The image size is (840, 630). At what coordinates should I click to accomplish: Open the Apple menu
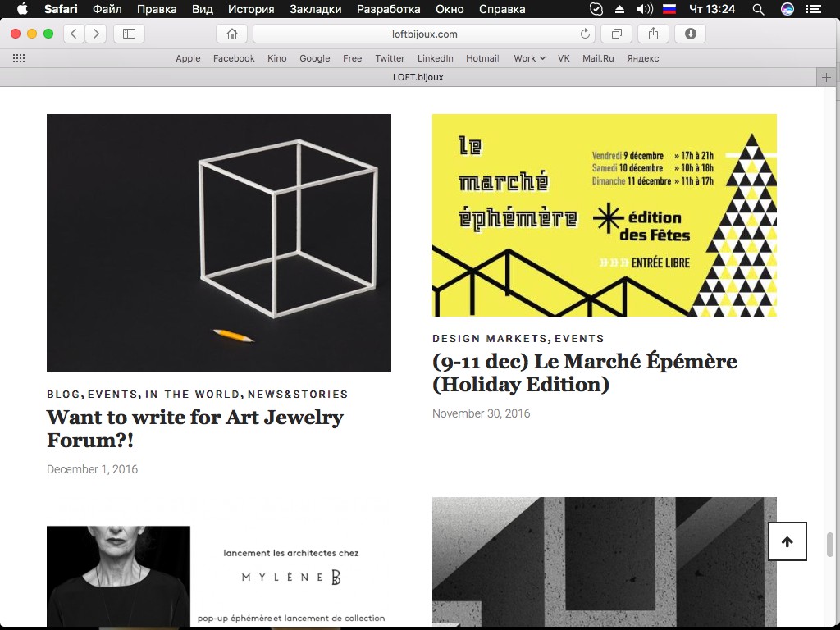click(x=22, y=9)
